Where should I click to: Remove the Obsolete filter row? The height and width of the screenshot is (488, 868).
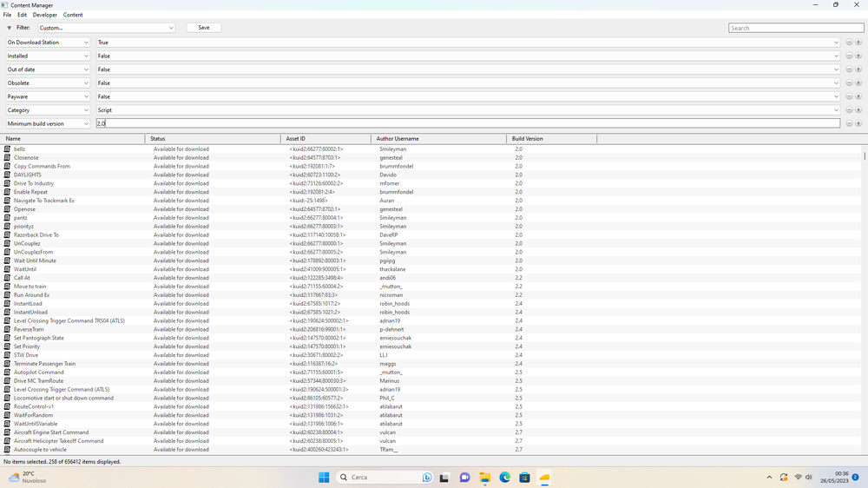[849, 82]
